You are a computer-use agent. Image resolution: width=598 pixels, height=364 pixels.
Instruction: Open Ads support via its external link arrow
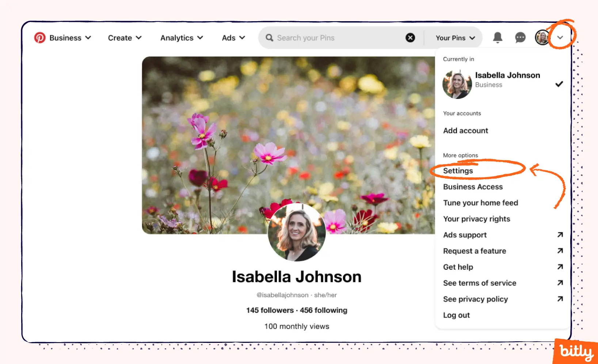point(560,235)
